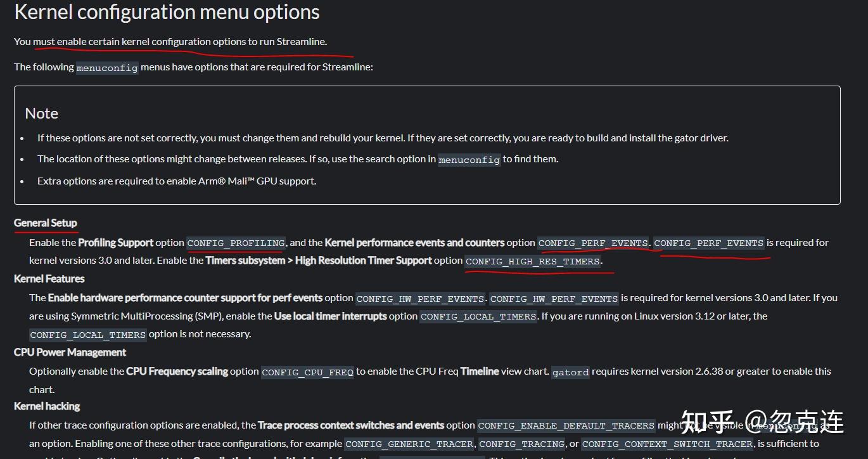
Task: Click menuconfig in the sentence above the Note box
Action: pos(107,68)
